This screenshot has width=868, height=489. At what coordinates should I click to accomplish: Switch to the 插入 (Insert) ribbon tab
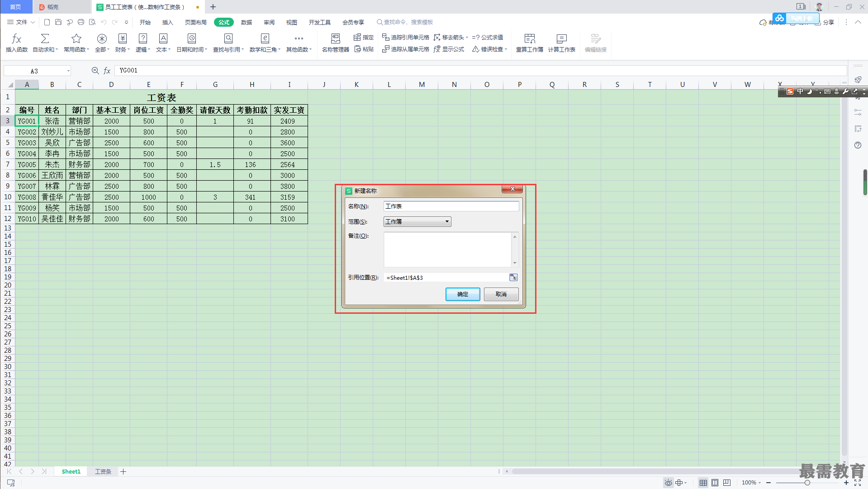pos(168,22)
